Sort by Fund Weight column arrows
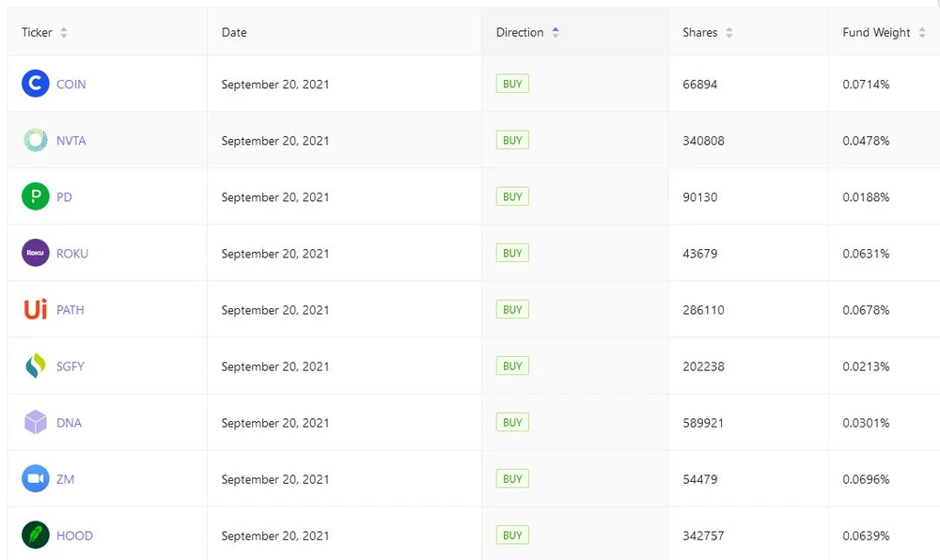 click(922, 33)
